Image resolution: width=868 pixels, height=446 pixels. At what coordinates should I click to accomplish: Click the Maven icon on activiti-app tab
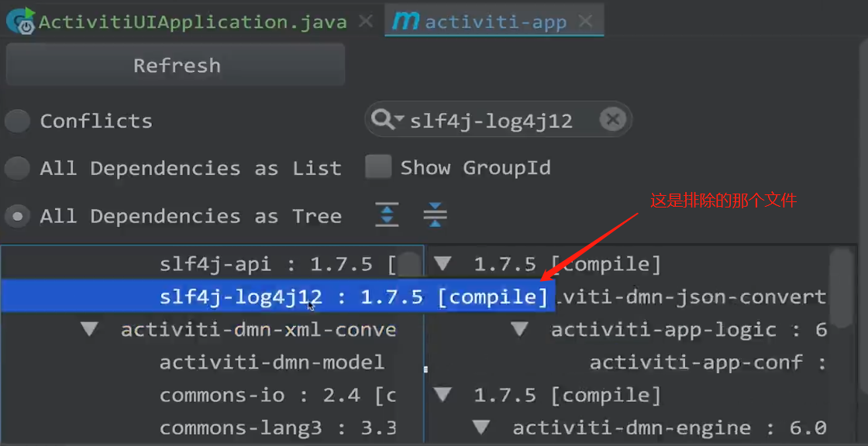pos(405,21)
